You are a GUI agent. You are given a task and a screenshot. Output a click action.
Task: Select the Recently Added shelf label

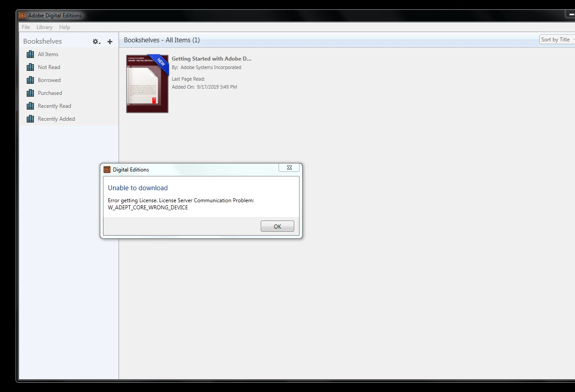[x=57, y=119]
